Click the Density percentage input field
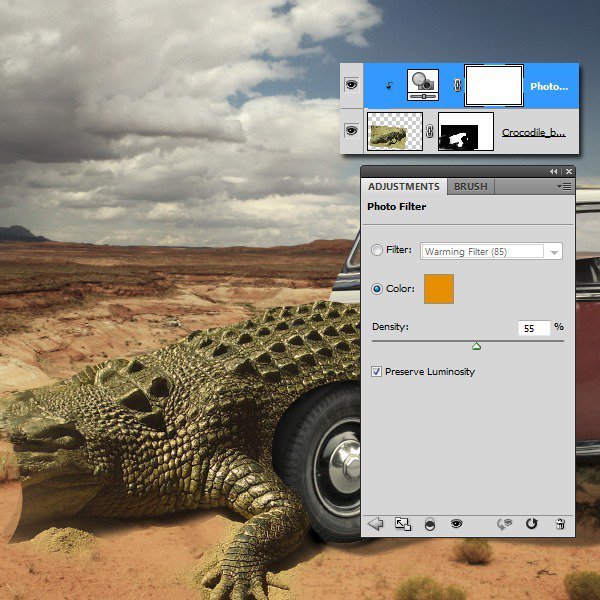This screenshot has height=600, width=600. click(x=534, y=328)
